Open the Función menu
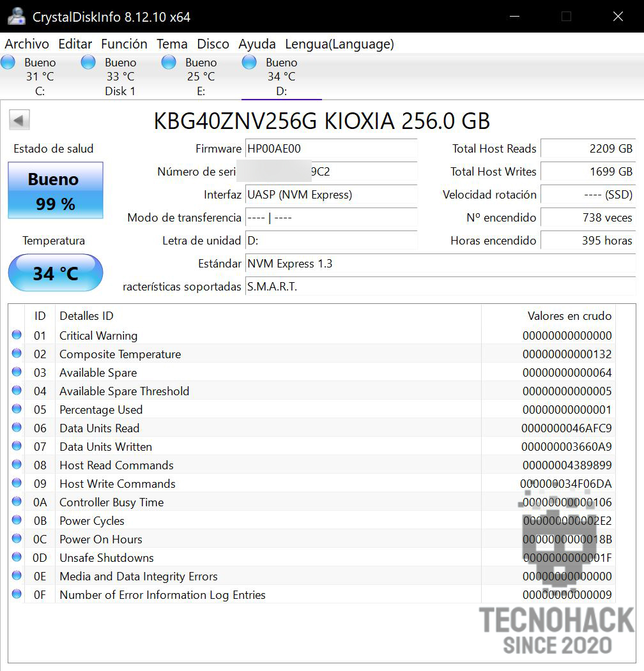644x671 pixels. click(x=124, y=44)
